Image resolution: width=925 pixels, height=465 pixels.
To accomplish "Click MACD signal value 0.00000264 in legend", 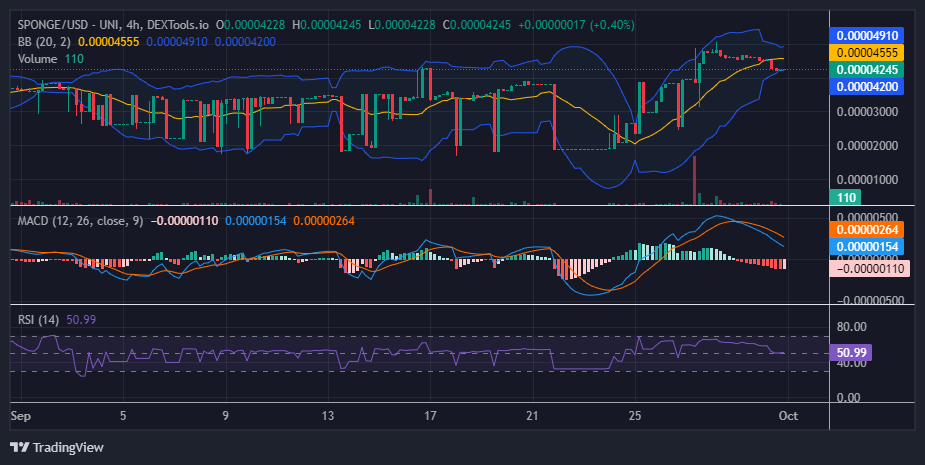I will [324, 221].
